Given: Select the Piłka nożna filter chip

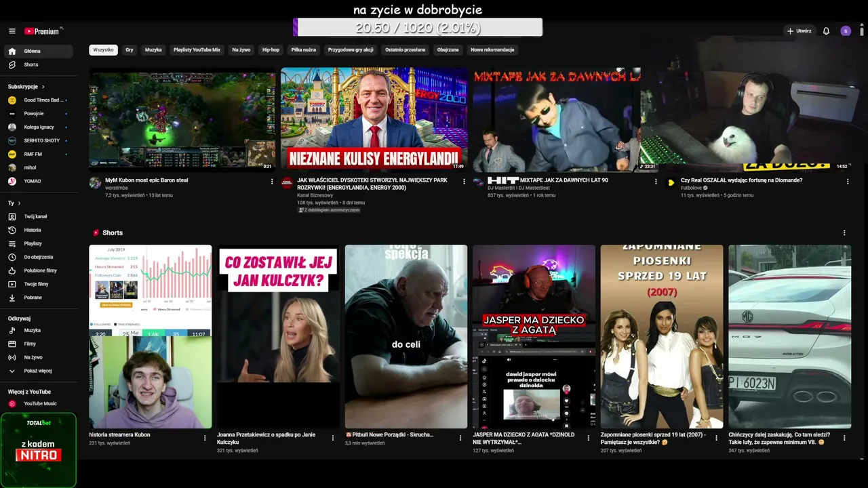Looking at the screenshot, I should point(304,50).
